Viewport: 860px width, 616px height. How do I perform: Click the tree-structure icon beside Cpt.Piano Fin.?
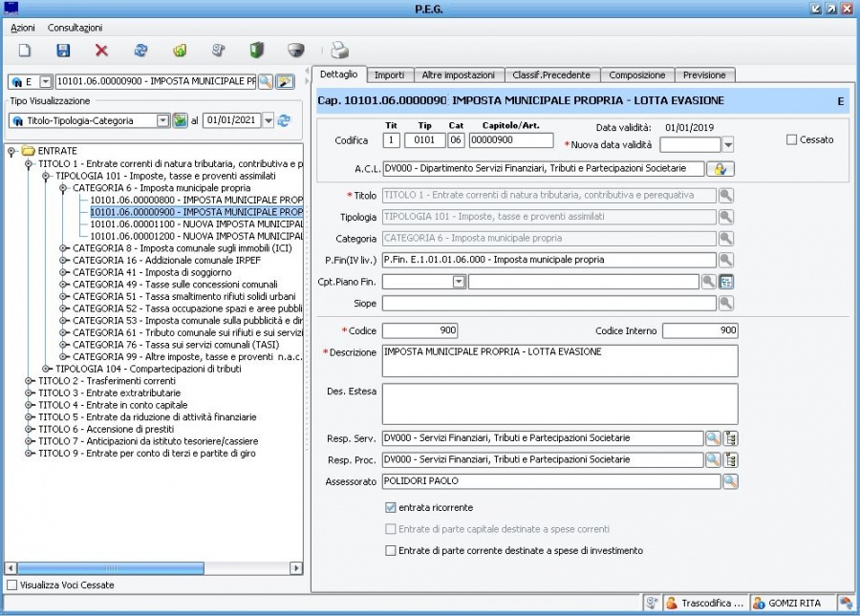[726, 282]
